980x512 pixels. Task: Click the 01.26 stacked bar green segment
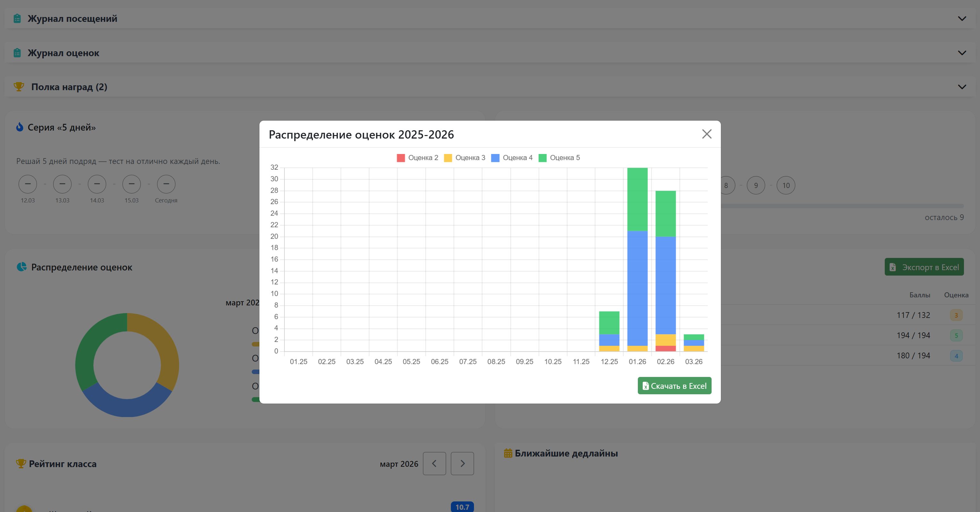637,199
